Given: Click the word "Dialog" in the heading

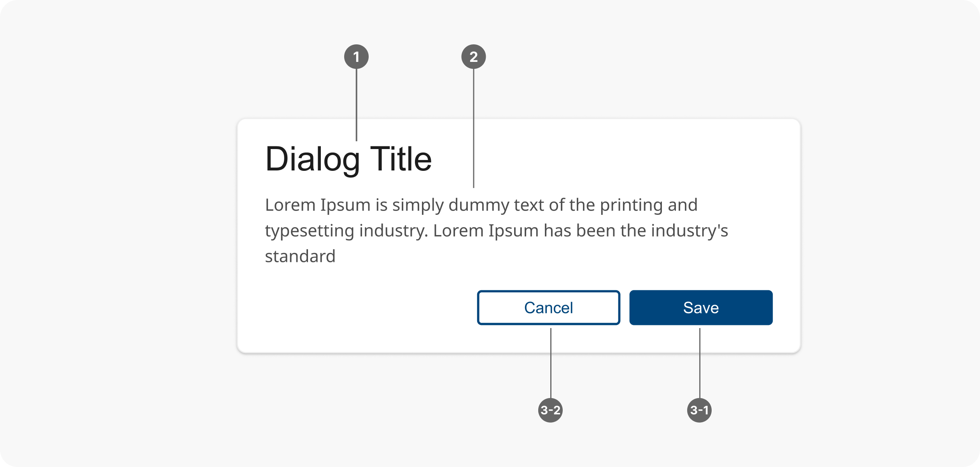Looking at the screenshot, I should click(x=313, y=159).
